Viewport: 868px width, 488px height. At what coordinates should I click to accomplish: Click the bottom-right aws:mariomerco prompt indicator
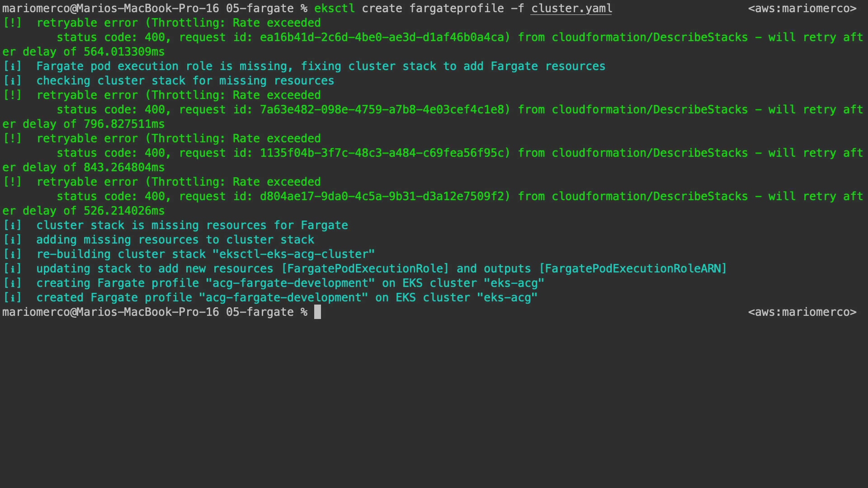click(x=802, y=312)
